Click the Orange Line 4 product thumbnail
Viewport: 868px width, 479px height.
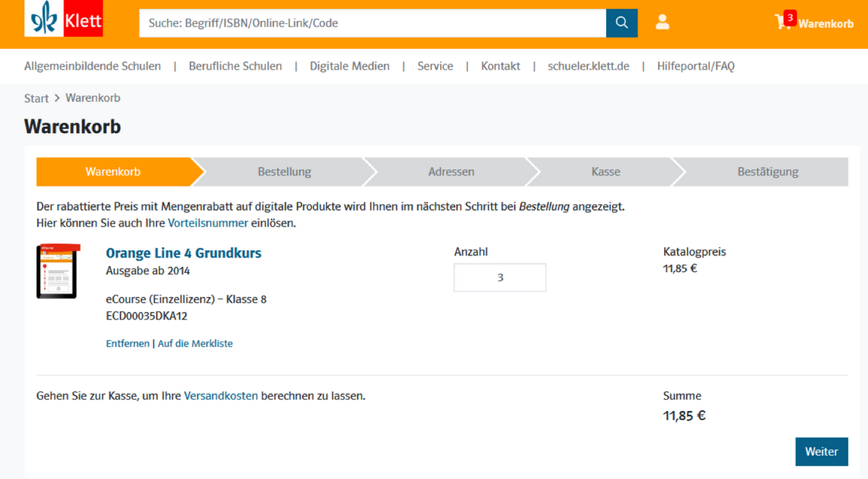57,271
